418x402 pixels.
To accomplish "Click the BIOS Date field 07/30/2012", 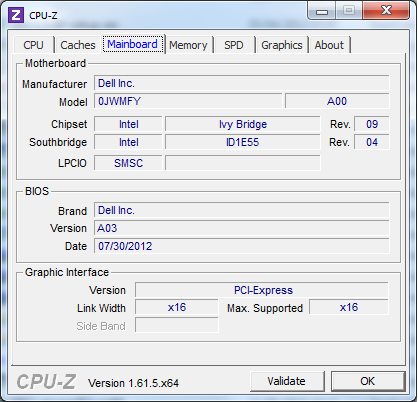I will click(x=242, y=246).
